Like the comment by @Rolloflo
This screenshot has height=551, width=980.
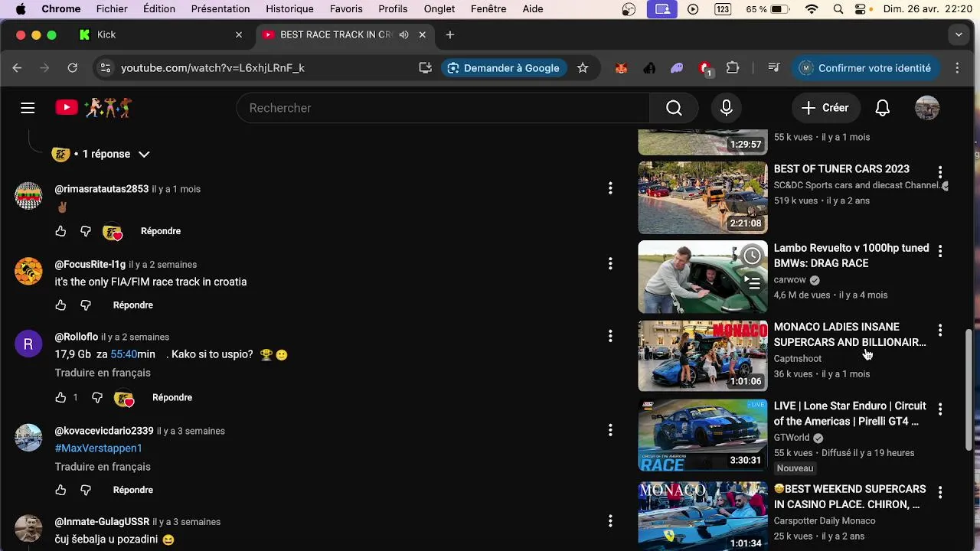pos(60,398)
